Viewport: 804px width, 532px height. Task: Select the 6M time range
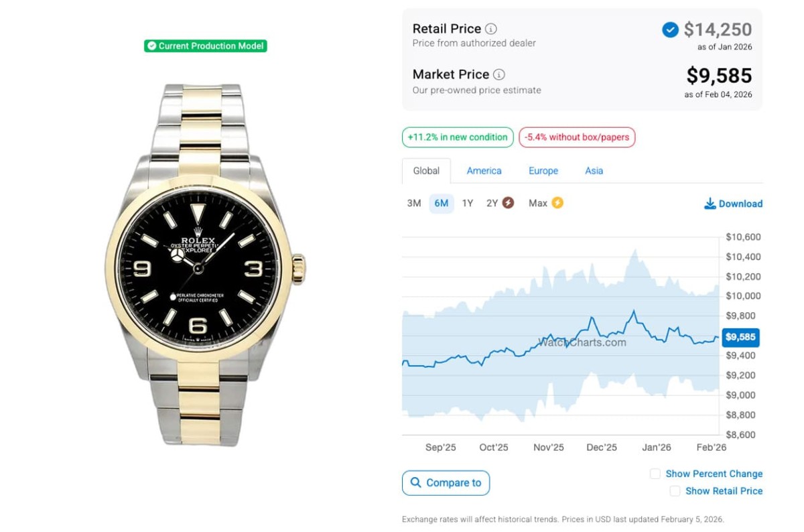[442, 203]
